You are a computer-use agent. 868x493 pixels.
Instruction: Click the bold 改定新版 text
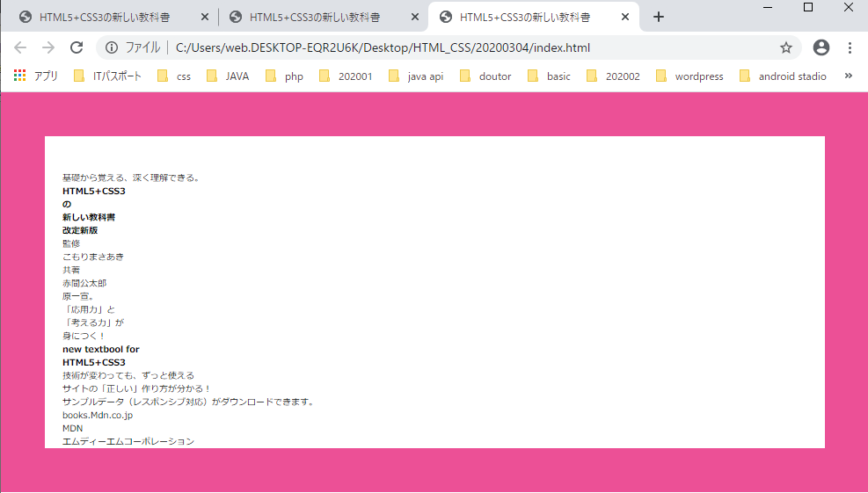click(x=80, y=231)
